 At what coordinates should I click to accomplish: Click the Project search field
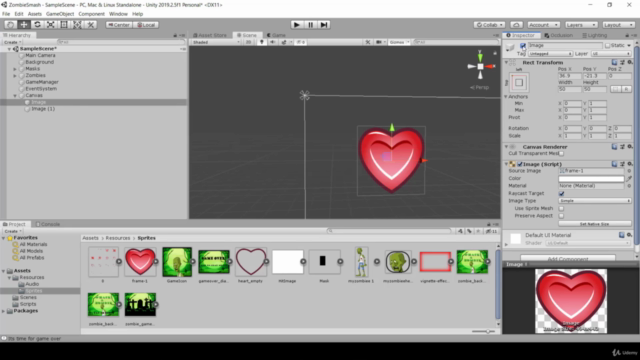(389, 231)
